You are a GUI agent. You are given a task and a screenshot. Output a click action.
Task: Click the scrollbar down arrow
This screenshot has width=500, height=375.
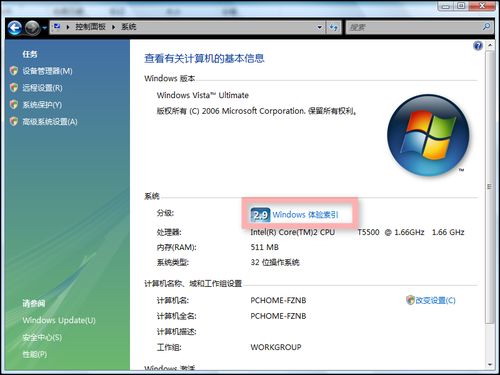click(490, 365)
